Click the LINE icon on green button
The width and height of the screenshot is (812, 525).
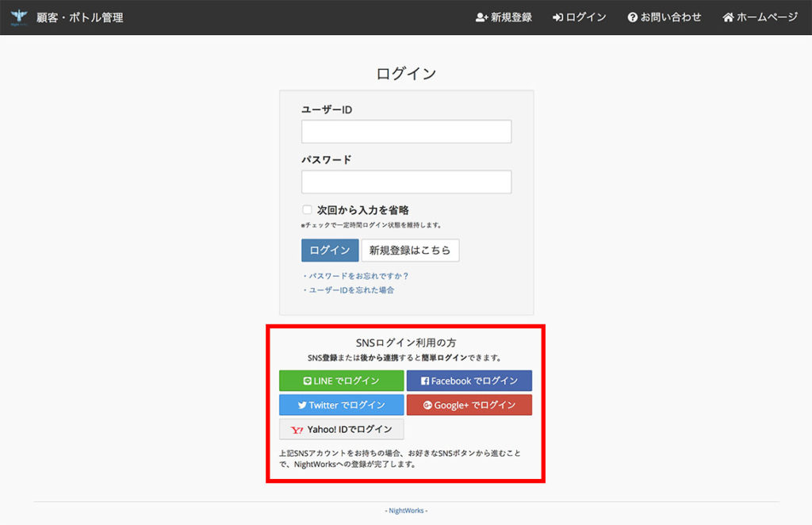[308, 381]
